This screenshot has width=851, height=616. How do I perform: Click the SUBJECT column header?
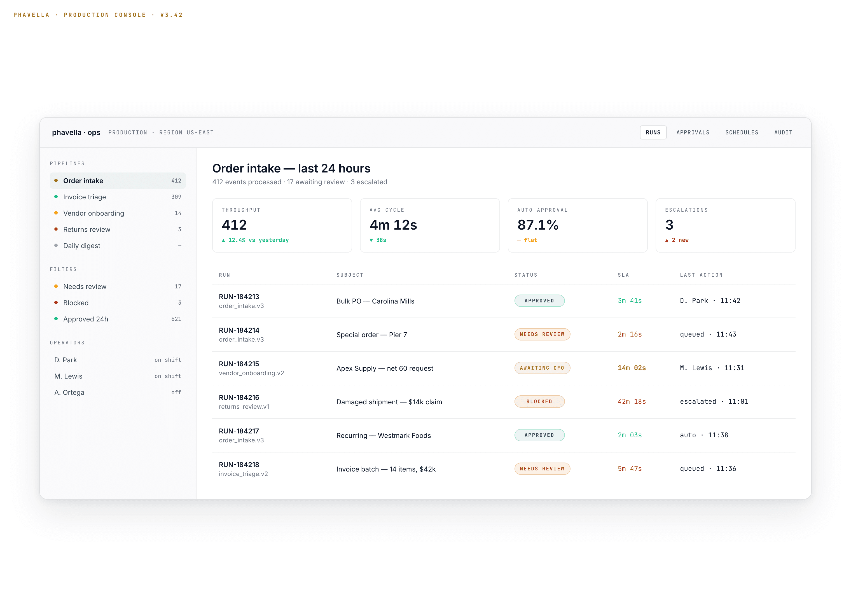[350, 275]
